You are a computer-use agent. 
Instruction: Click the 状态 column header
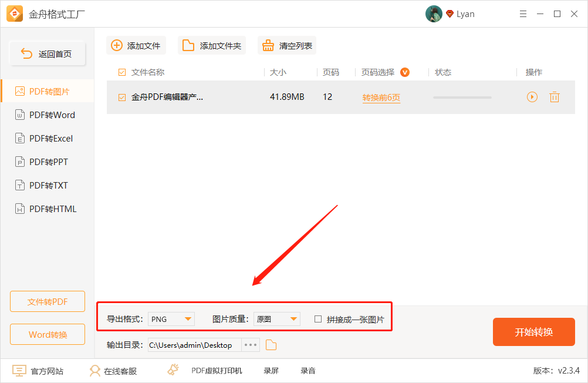[443, 72]
